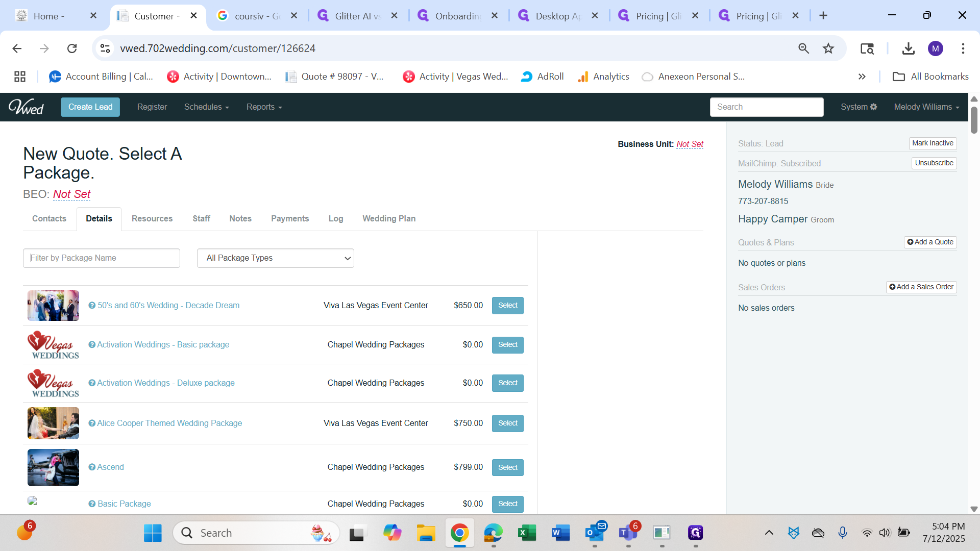Bookmark this page with star icon

click(x=828, y=48)
